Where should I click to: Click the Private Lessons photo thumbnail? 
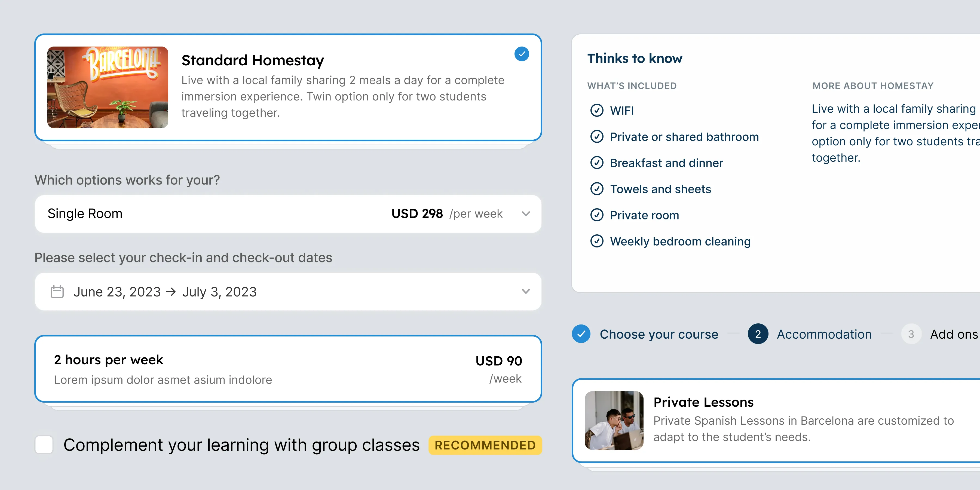[x=614, y=420]
